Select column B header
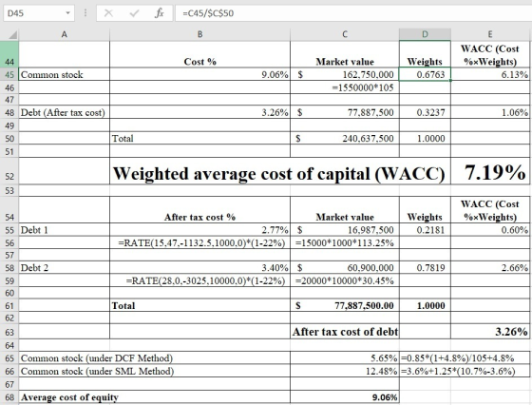Viewport: 532px width, 405px height. 200,34
